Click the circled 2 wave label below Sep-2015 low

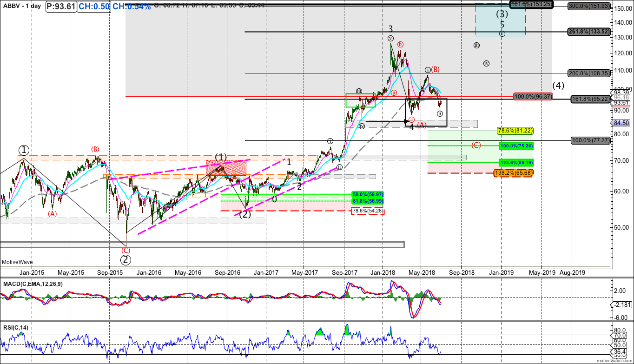point(125,260)
